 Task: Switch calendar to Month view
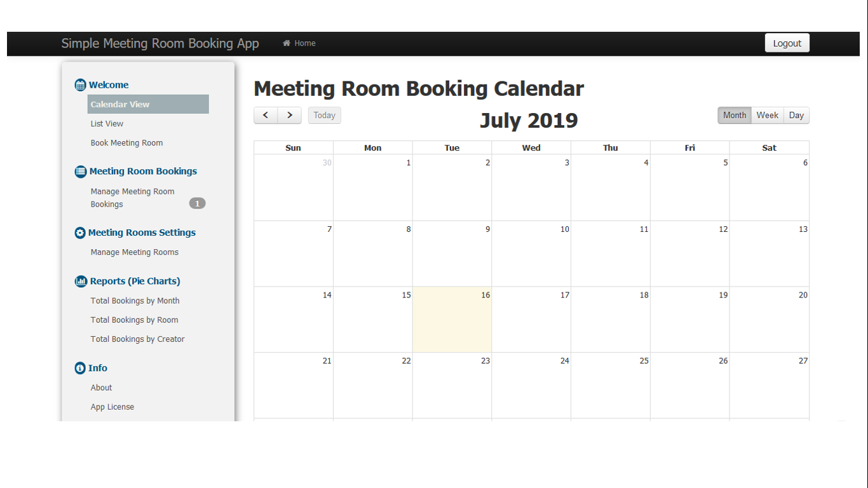point(735,115)
